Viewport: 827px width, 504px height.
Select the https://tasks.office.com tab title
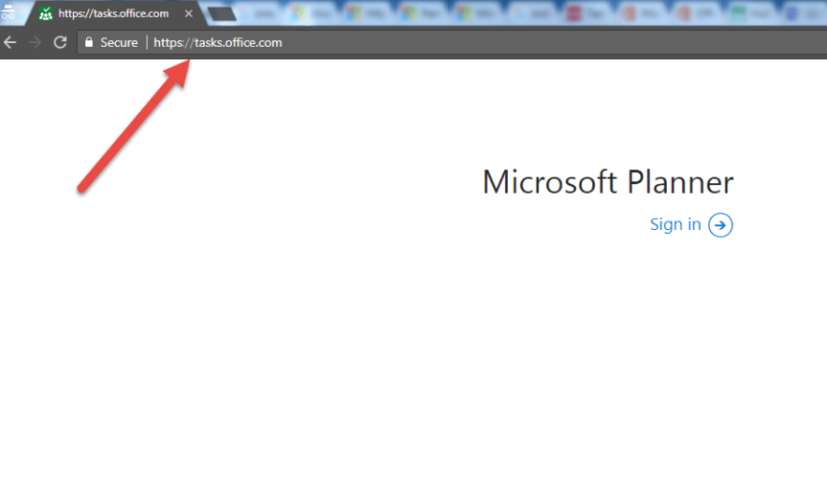(x=114, y=14)
